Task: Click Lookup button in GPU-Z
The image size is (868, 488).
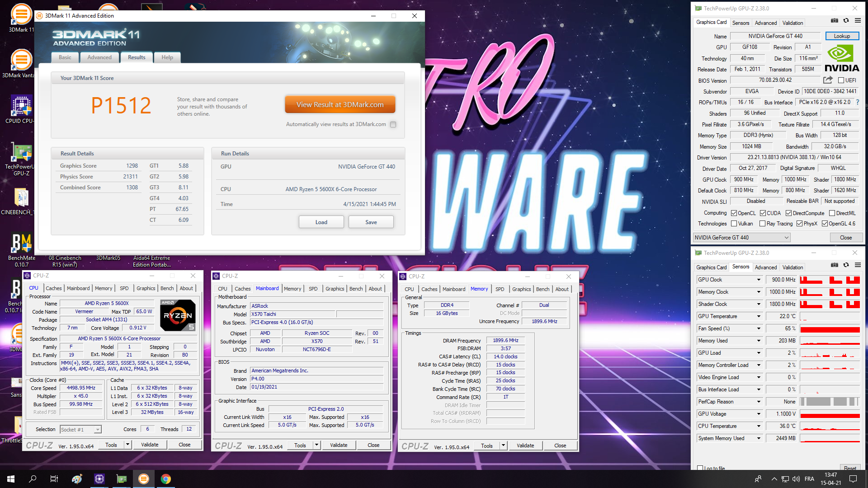Action: pyautogui.click(x=842, y=36)
